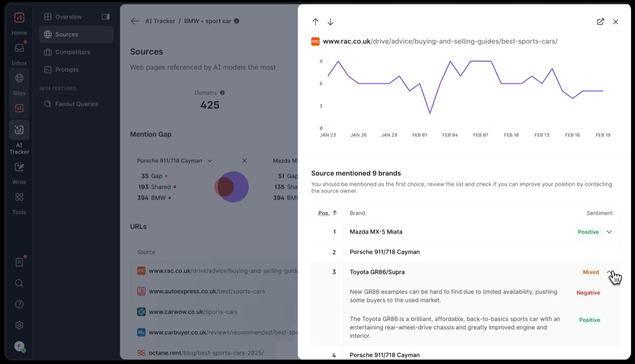635x364 pixels.
Task: Click the 'Toyota GR86/Supra' brand name
Action: point(377,272)
